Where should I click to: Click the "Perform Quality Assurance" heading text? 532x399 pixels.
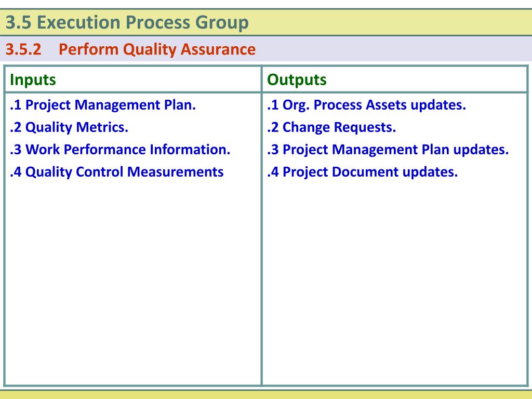click(x=157, y=50)
